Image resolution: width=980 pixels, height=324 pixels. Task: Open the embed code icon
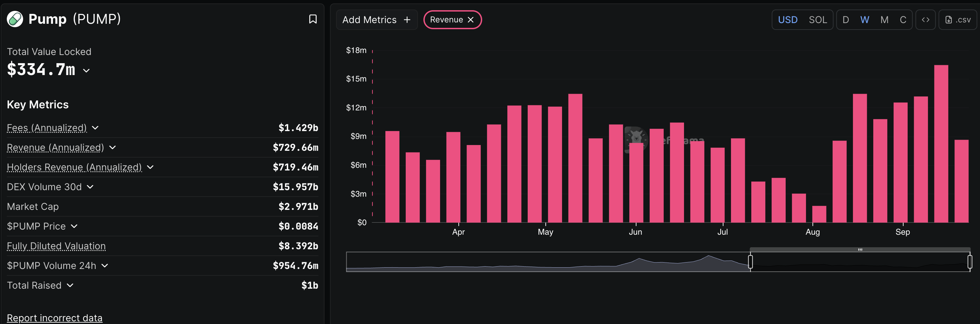[x=925, y=20]
